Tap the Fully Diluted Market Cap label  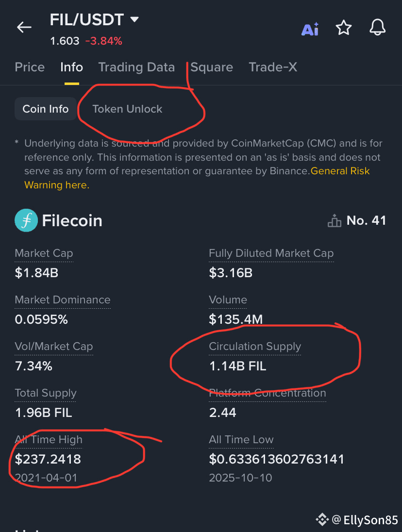tap(271, 253)
